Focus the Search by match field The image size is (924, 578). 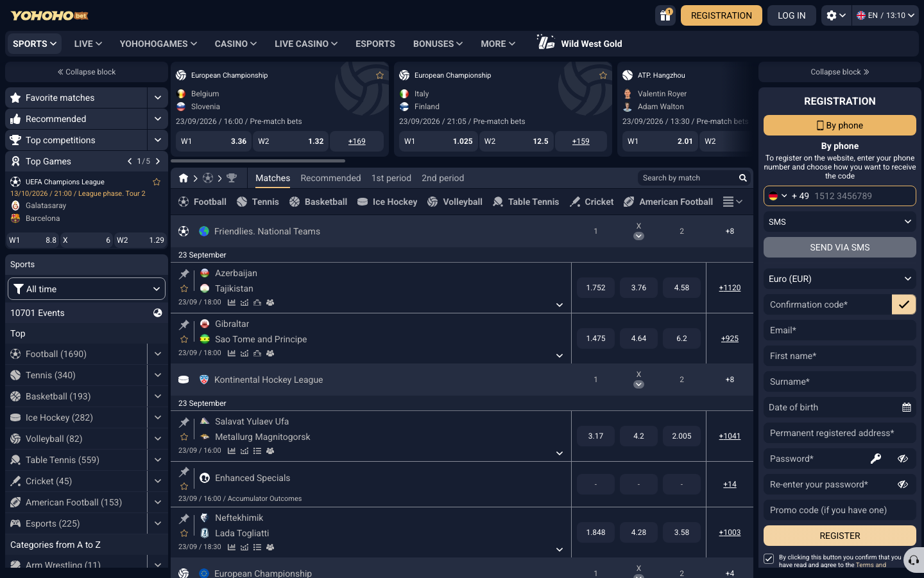click(688, 178)
